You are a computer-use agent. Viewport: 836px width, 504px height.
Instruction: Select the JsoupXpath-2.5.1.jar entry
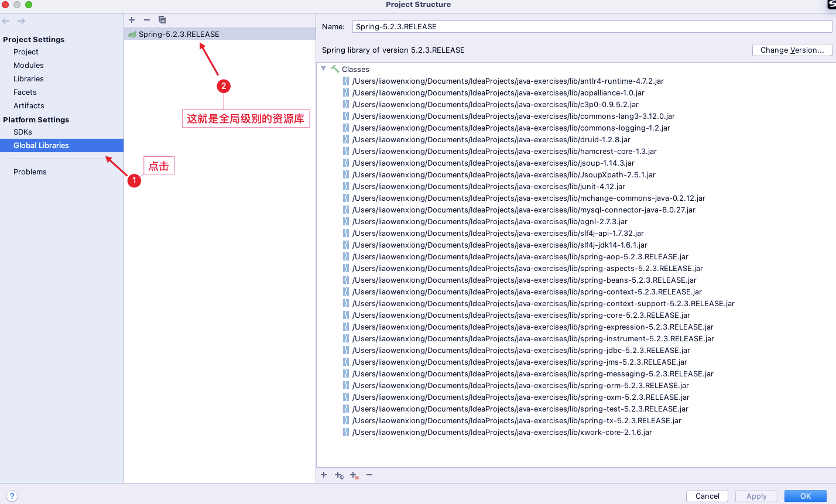click(x=504, y=175)
